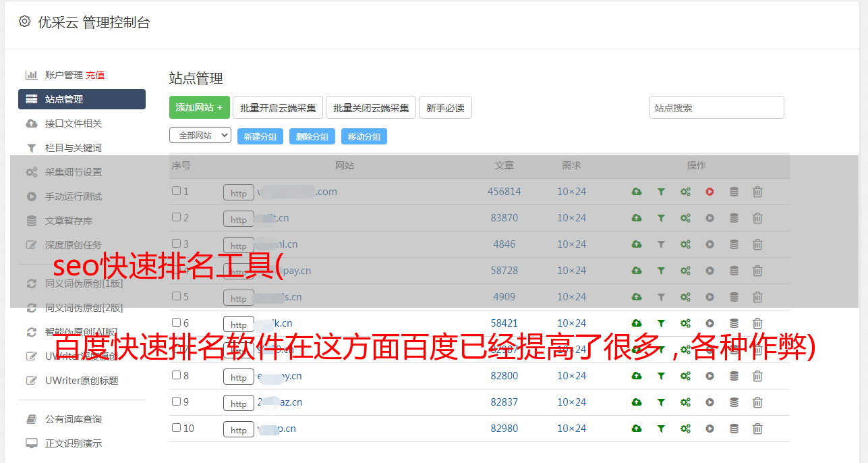Viewport: 868px width, 463px height.
Task: Click the red run icon in row 1
Action: tap(710, 192)
